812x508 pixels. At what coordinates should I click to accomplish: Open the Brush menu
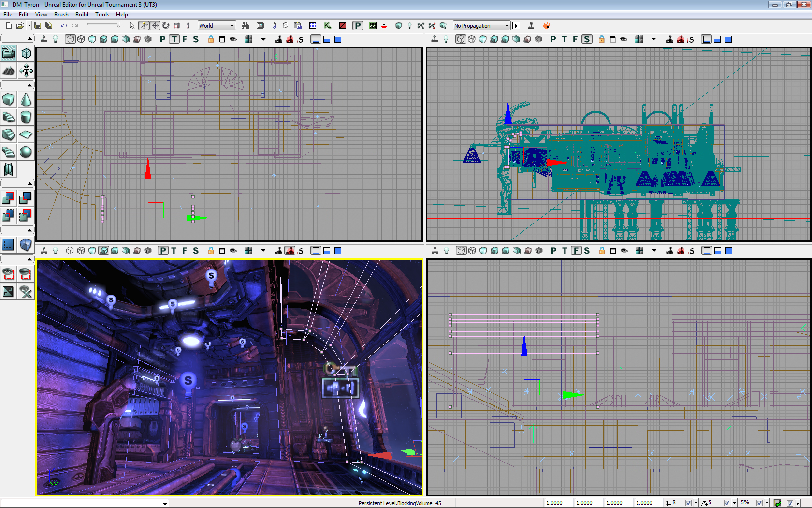coord(61,15)
